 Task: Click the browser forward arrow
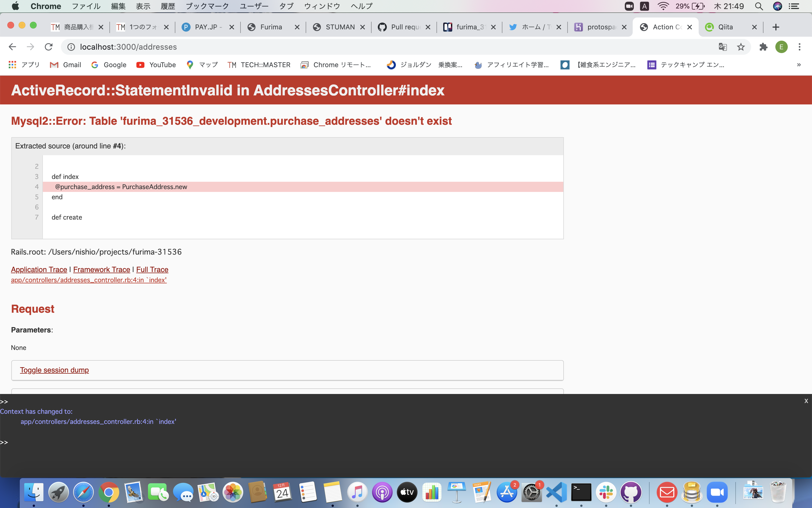coord(30,47)
